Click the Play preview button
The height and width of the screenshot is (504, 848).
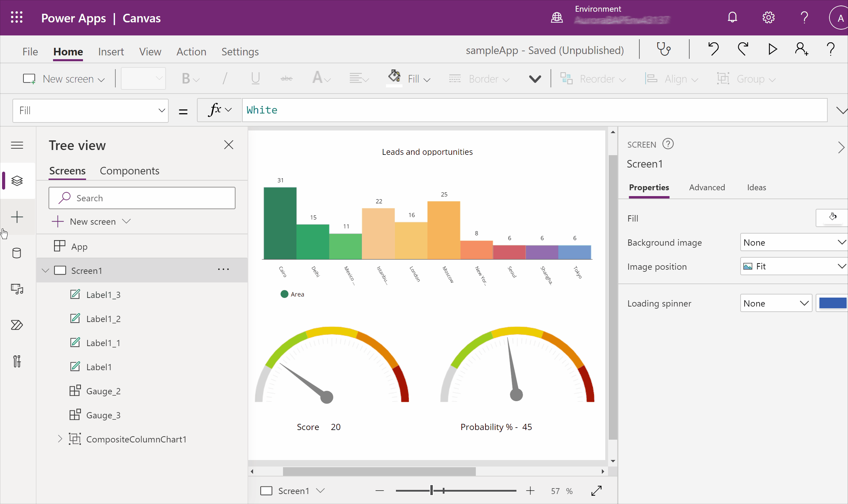(x=772, y=50)
